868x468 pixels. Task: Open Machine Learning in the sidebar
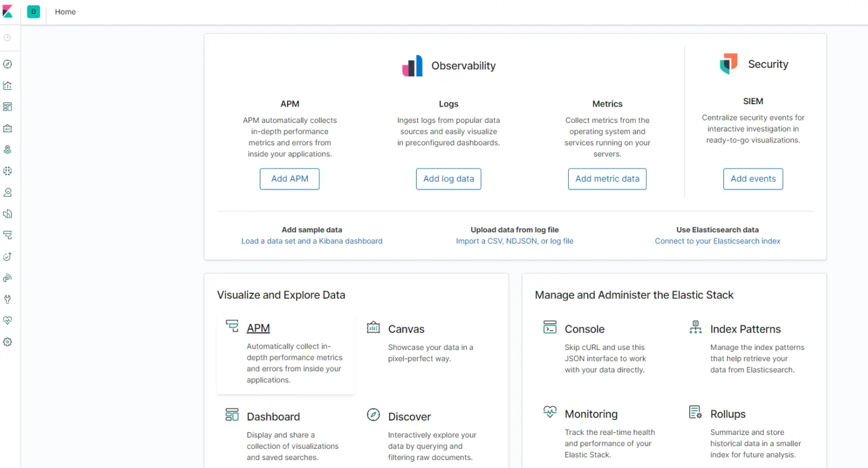(x=8, y=171)
